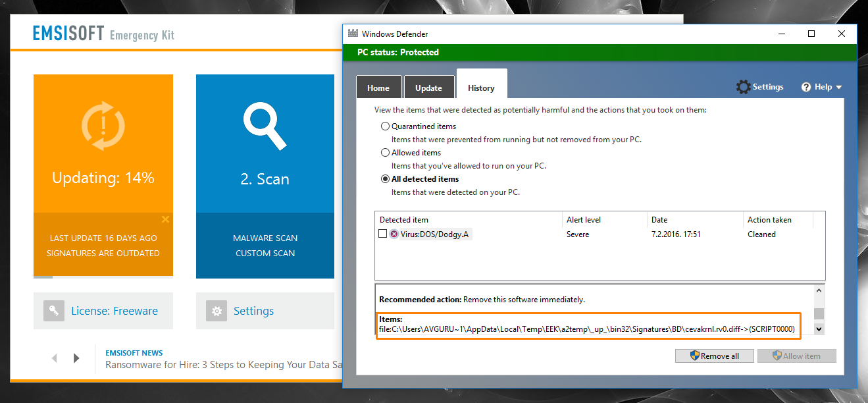This screenshot has height=403, width=868.
Task: Dismiss update tile with small X
Action: 165,219
